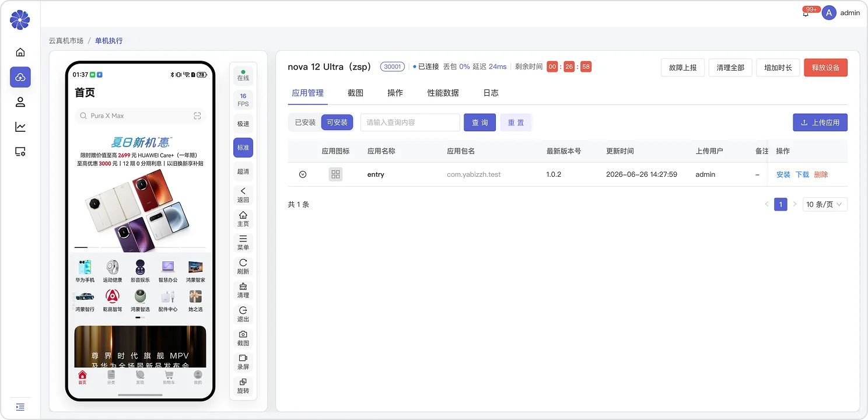
Task: Click the 截图 screenshot camera control
Action: click(x=243, y=338)
